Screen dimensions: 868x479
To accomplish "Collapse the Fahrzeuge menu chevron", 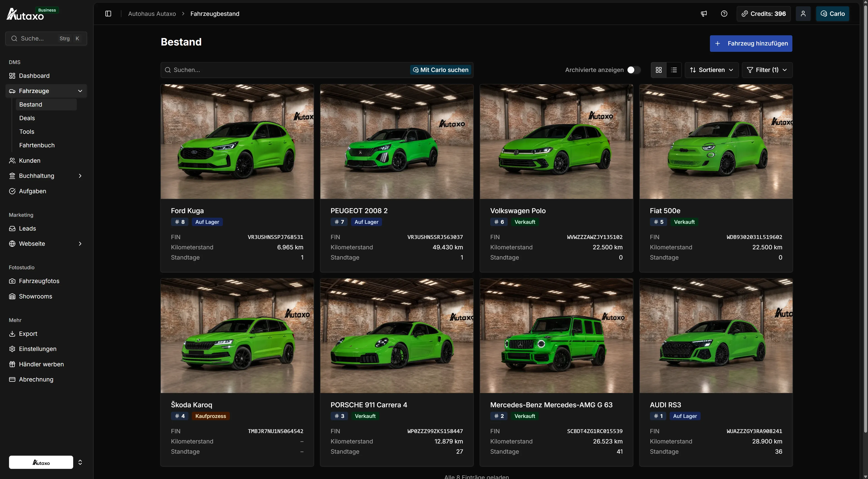I will pyautogui.click(x=80, y=91).
